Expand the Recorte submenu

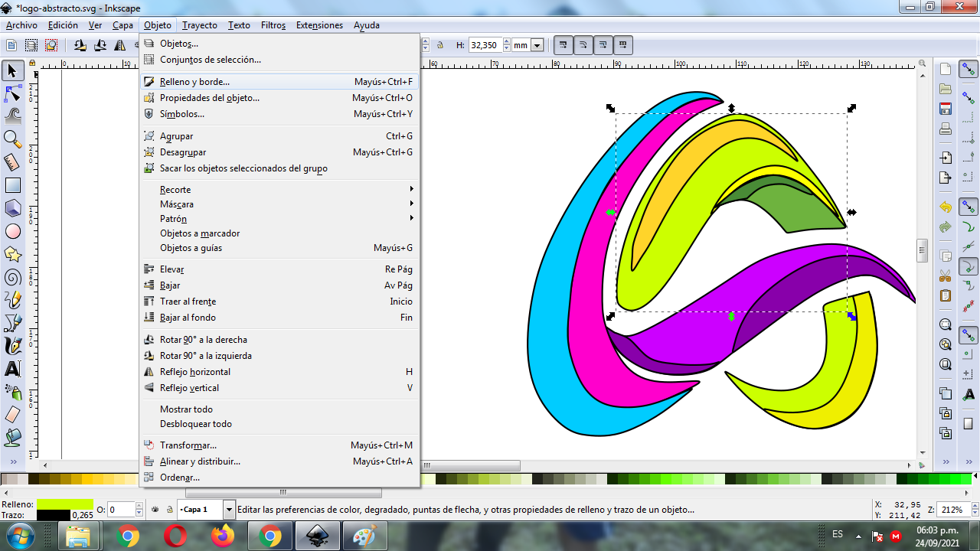279,189
